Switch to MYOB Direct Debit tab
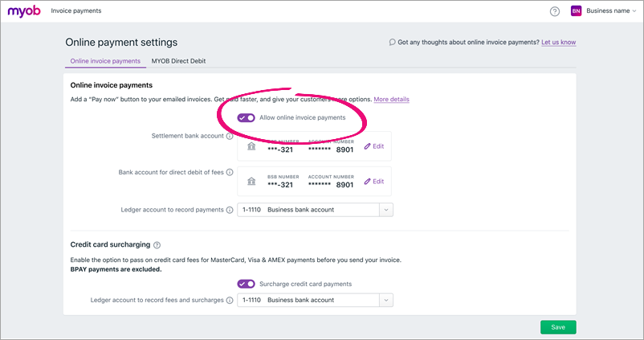644x340 pixels. (178, 61)
